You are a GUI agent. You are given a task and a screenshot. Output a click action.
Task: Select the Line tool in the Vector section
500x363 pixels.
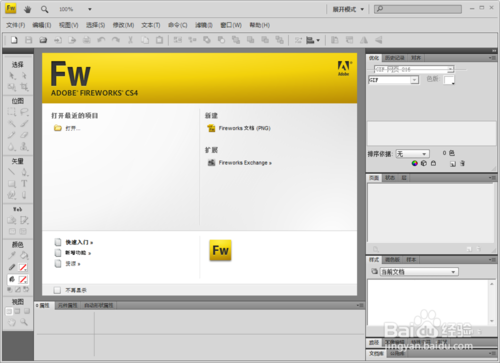click(12, 172)
